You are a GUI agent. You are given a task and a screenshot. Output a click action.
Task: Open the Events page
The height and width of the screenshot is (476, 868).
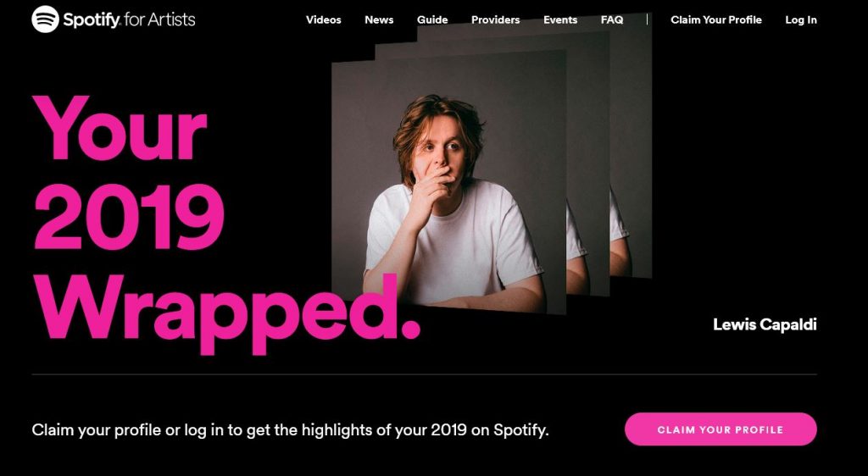[560, 19]
